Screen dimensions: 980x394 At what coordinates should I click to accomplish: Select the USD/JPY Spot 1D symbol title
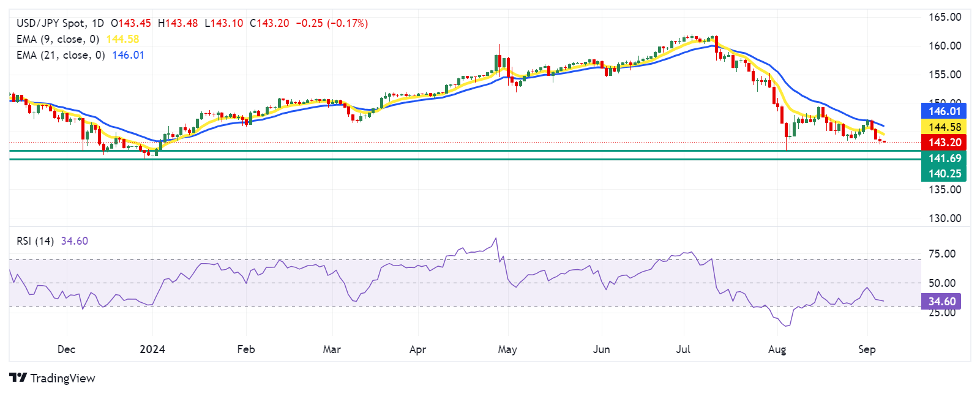pos(60,23)
